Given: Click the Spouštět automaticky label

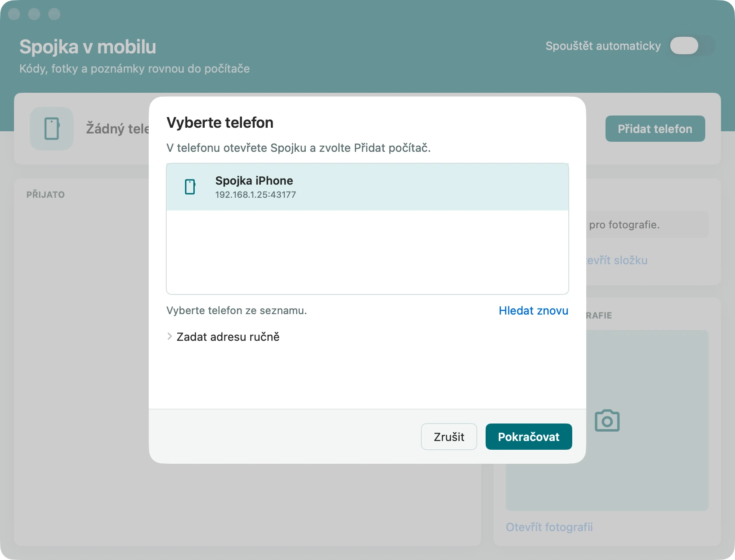Looking at the screenshot, I should pos(603,46).
